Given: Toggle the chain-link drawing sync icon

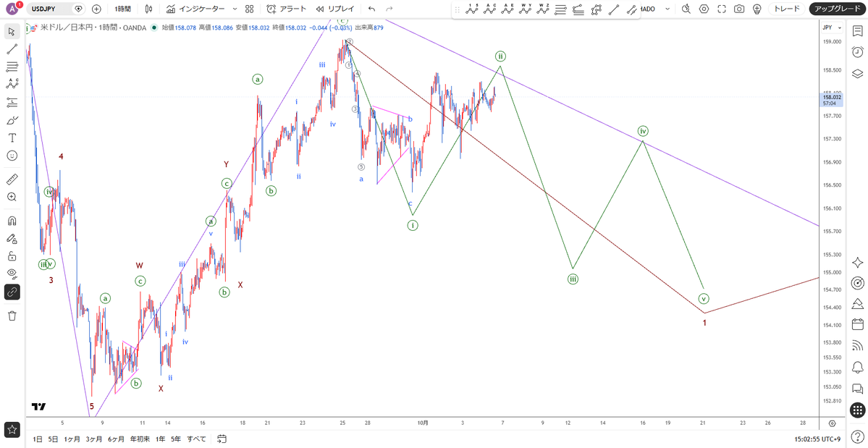Looking at the screenshot, I should (x=12, y=292).
